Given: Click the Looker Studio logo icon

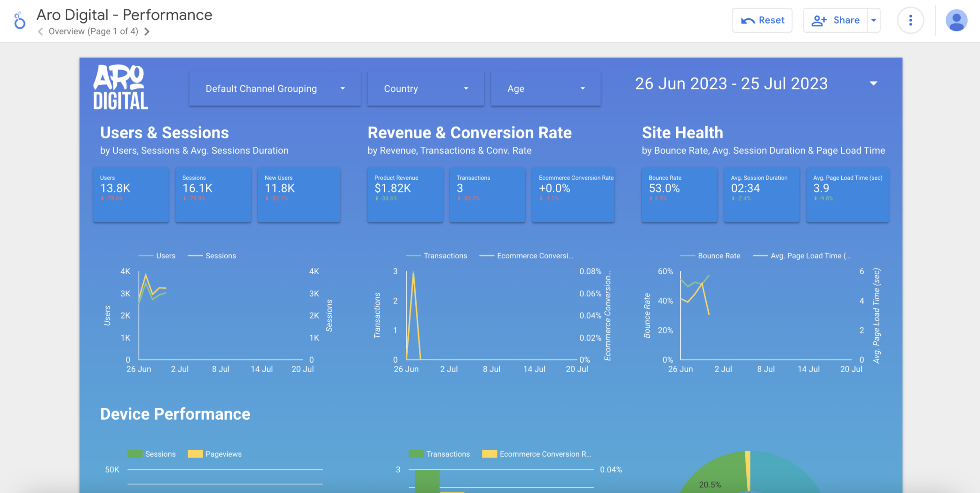Looking at the screenshot, I should click(x=19, y=20).
